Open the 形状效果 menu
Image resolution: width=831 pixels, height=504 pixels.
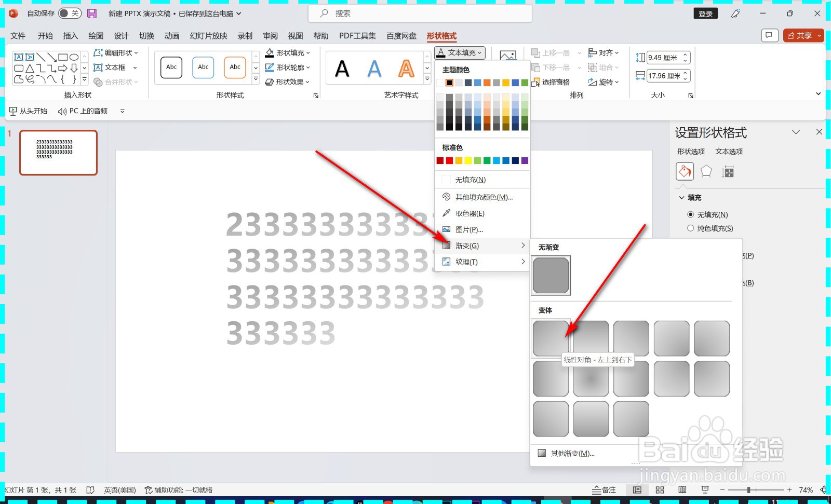tap(287, 82)
